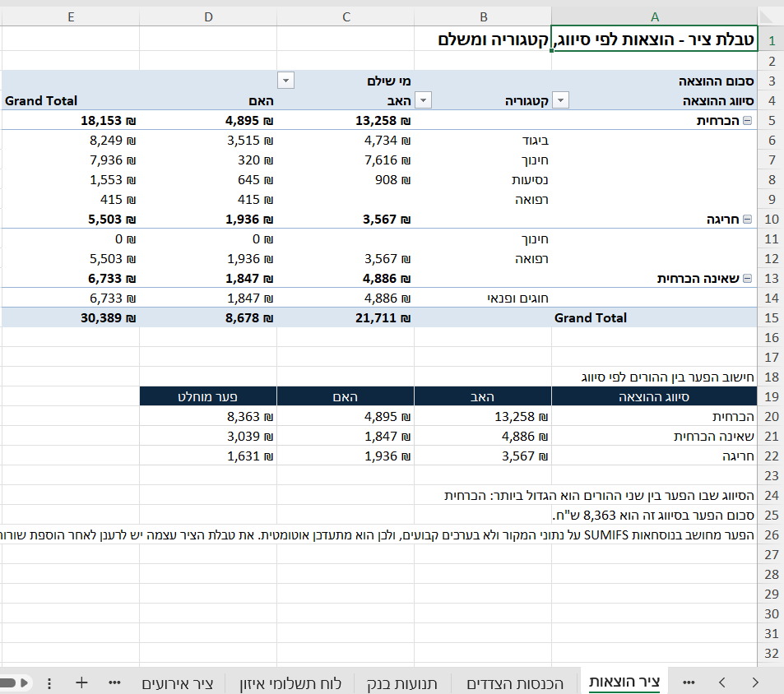Select cell with gap value 1,631
Image resolution: width=784 pixels, height=694 pixels.
pyautogui.click(x=208, y=456)
